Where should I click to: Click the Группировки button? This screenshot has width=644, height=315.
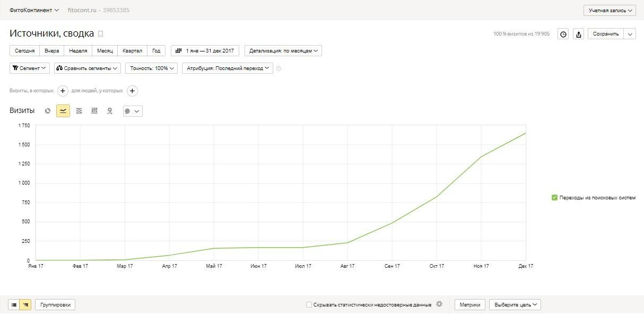click(x=55, y=305)
